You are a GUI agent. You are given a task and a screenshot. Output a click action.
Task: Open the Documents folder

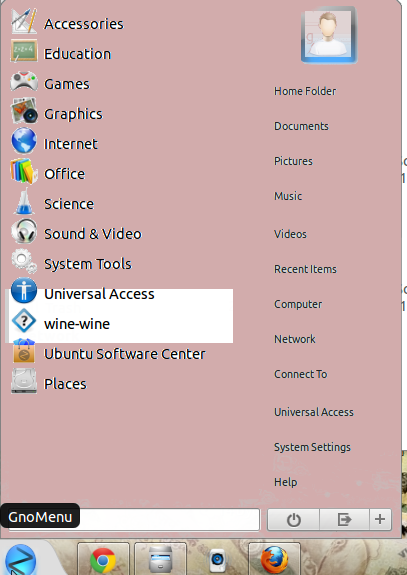[301, 126]
